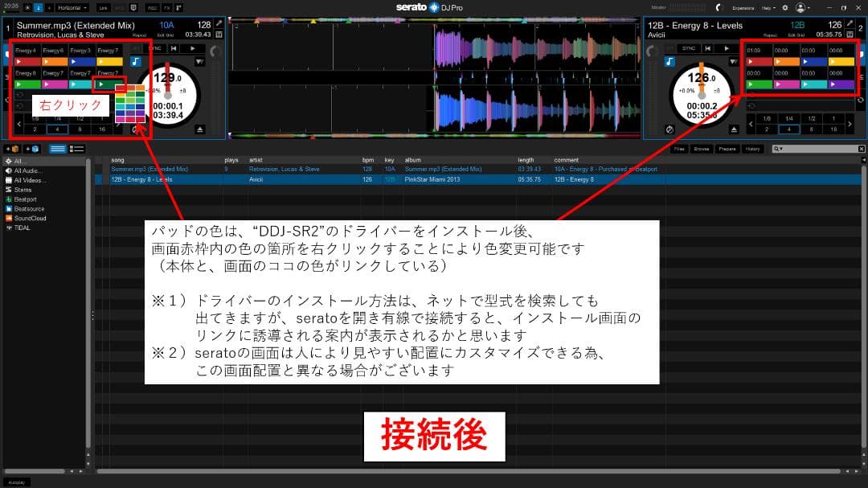Open the Stems section in the sidebar

click(23, 190)
